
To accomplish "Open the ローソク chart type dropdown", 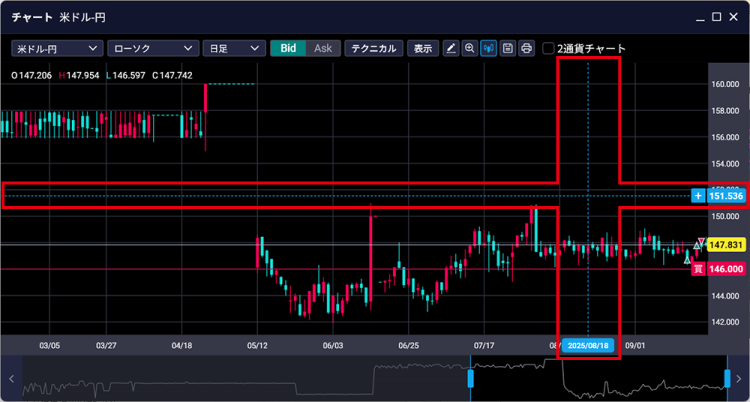I will point(151,48).
